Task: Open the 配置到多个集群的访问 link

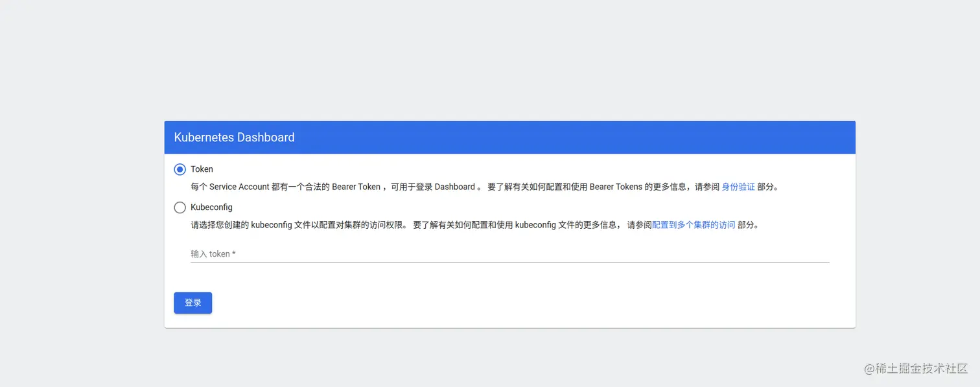Action: tap(694, 225)
